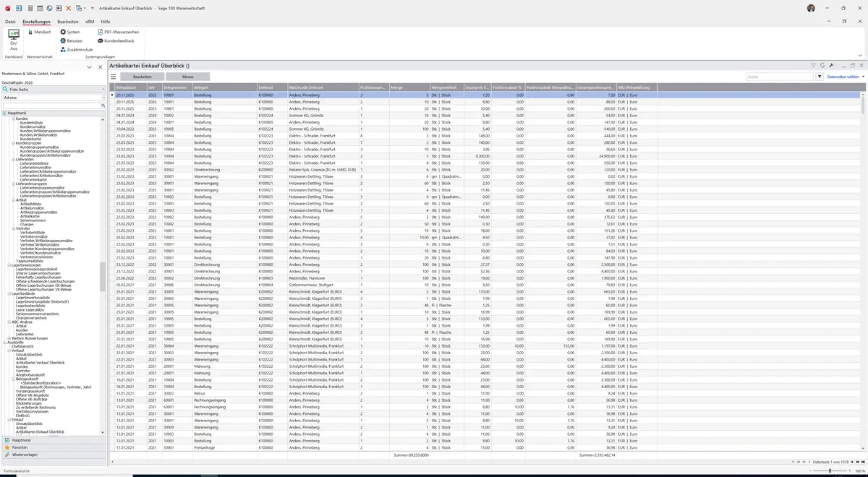
Task: Open the hamburger menu beside Bearbeiten
Action: 114,76
